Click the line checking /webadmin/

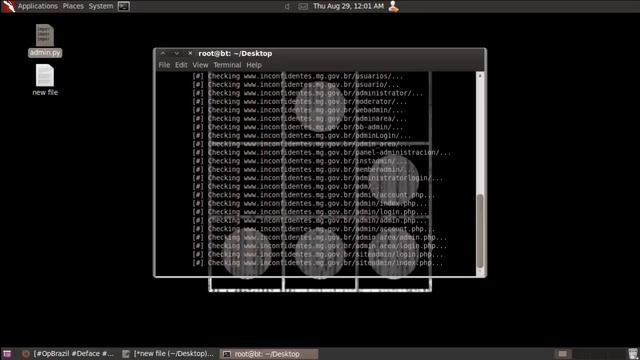[298, 110]
